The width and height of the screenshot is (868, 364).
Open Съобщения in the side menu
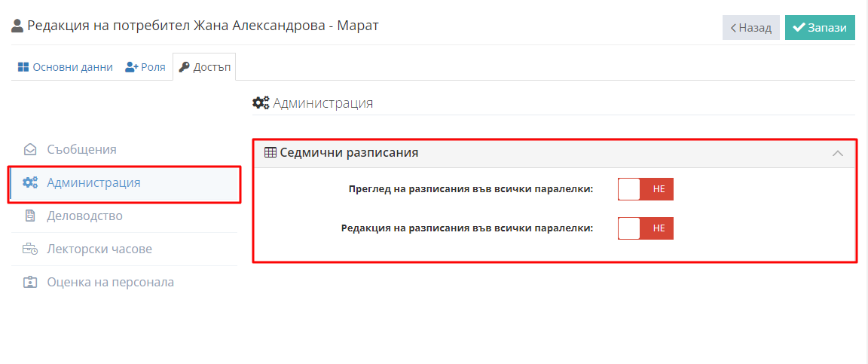click(124, 149)
